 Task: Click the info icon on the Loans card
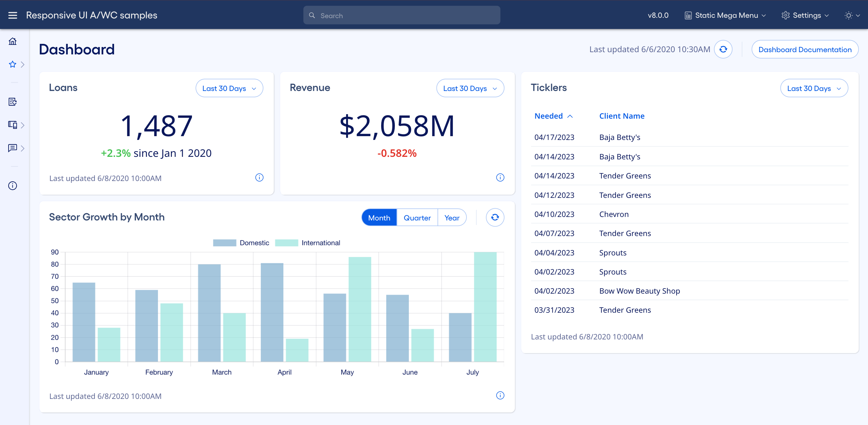[x=259, y=178]
